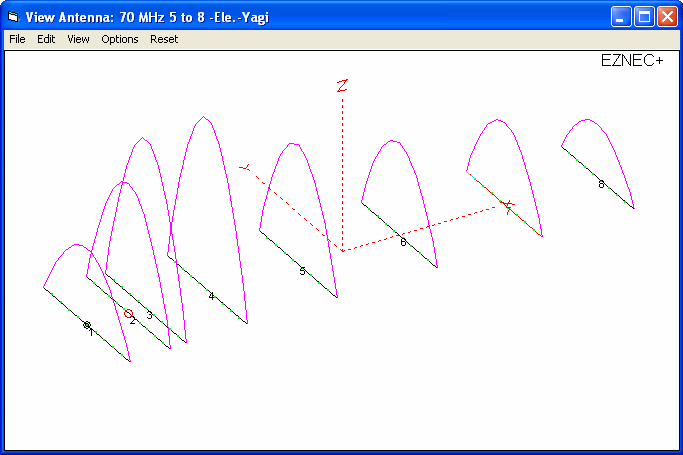Select wire number 2 label
Viewport: 683px width, 455px height.
click(x=133, y=321)
